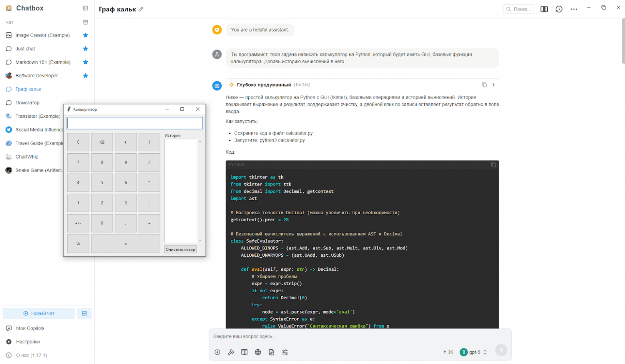Open model parameter settings sliders icon
This screenshot has height=364, width=625.
tap(286, 352)
